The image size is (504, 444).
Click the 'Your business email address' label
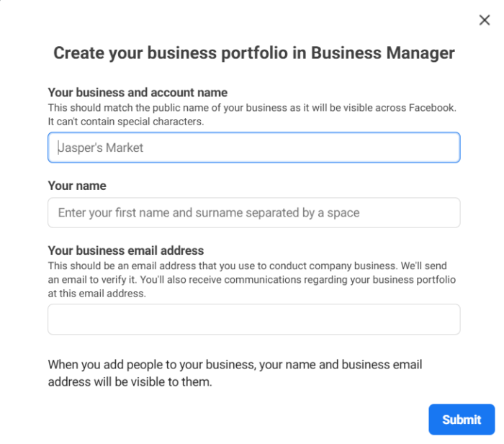(x=126, y=250)
